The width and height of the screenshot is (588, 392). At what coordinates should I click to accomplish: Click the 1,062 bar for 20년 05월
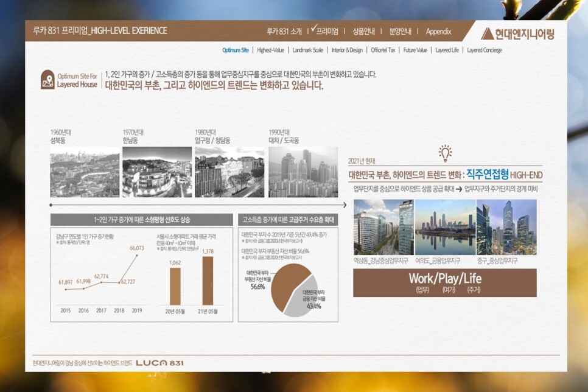point(175,286)
